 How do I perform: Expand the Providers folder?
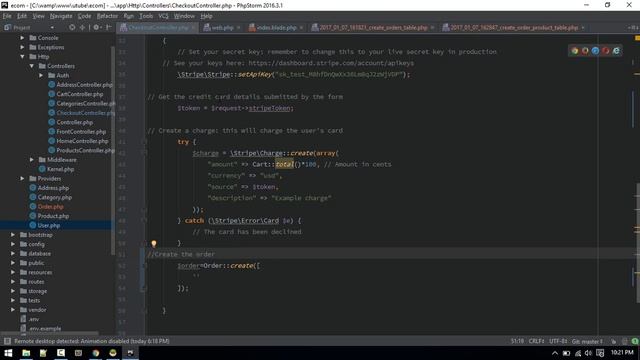(22, 178)
